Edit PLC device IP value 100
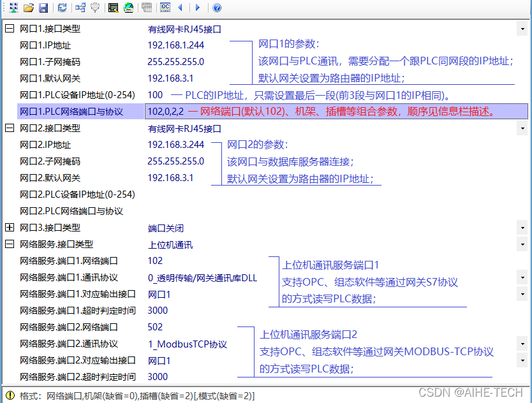532x403 pixels. coord(155,95)
